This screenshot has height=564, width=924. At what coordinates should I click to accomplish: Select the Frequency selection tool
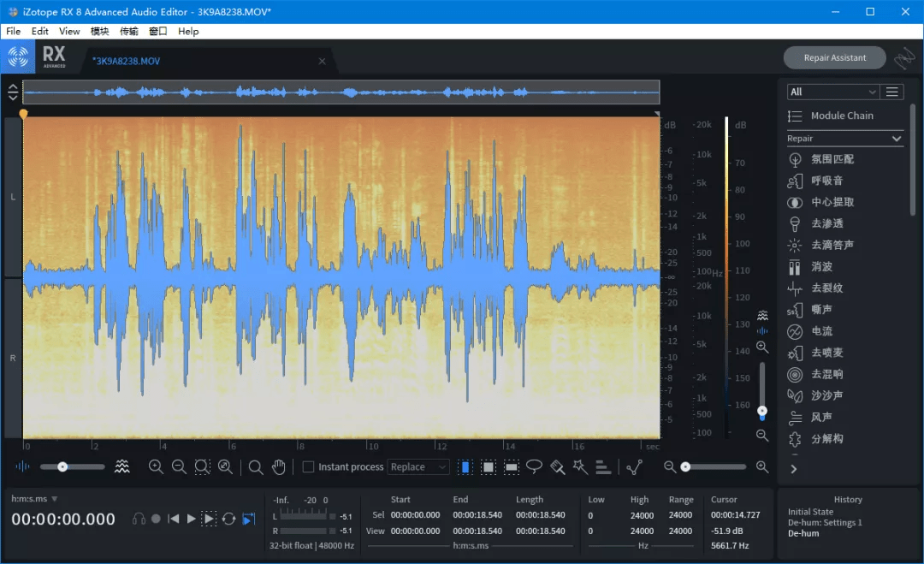512,467
